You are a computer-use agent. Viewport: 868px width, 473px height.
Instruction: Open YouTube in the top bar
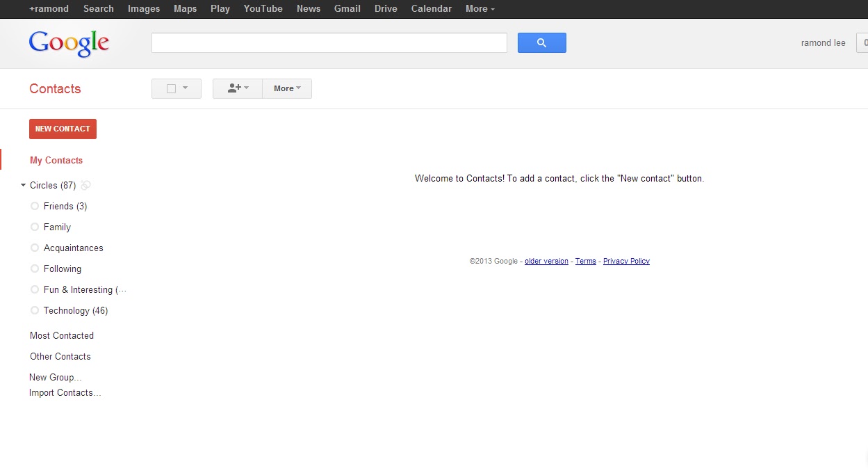coord(263,9)
